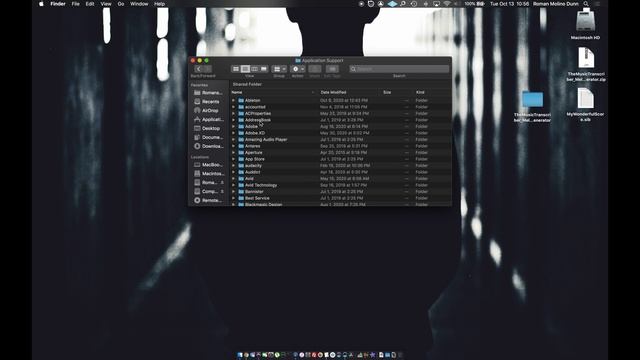640x360 pixels.
Task: Open Downloads in Finder sidebar
Action: pyautogui.click(x=208, y=146)
